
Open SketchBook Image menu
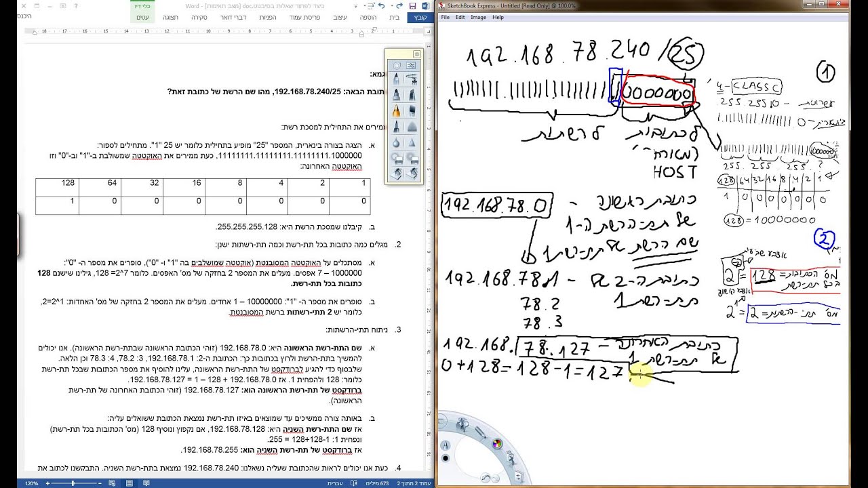pyautogui.click(x=478, y=17)
